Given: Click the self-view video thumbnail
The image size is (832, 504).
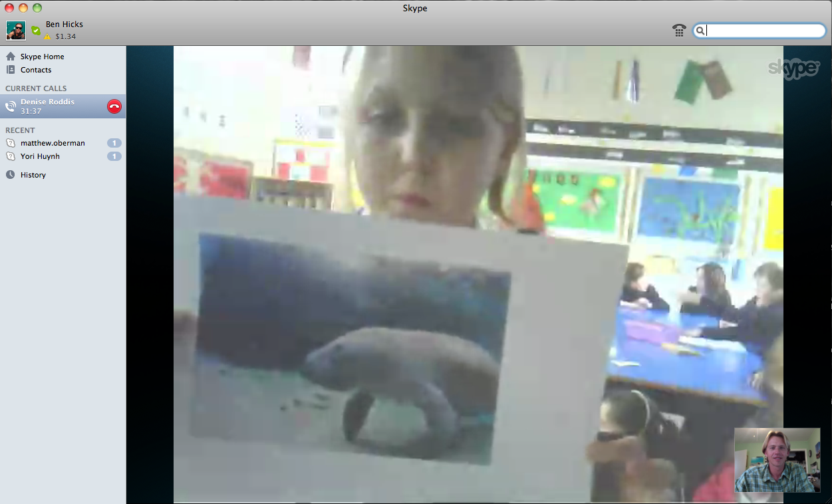Looking at the screenshot, I should click(x=777, y=460).
